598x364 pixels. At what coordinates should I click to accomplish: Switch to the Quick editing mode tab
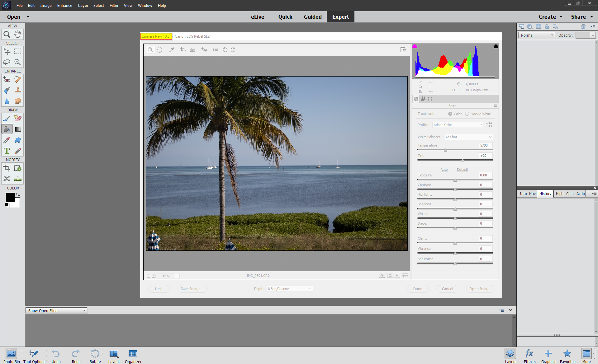click(x=285, y=17)
